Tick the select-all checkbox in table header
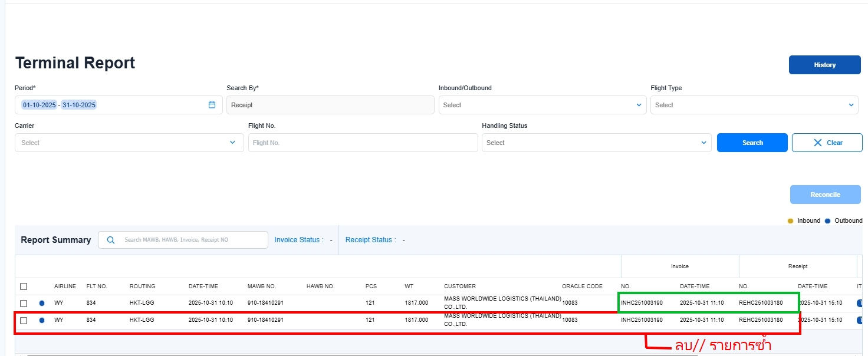The image size is (868, 356). [24, 286]
